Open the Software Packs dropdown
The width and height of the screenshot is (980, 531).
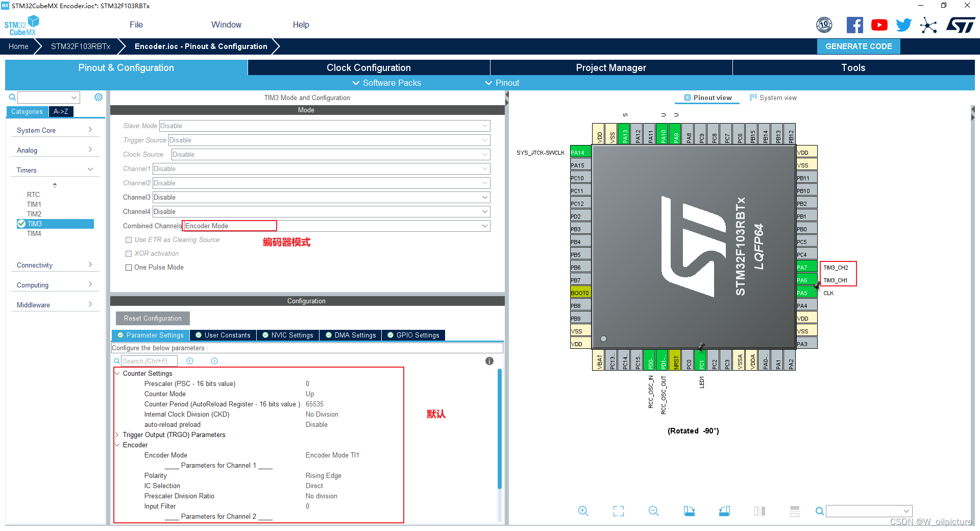point(387,83)
